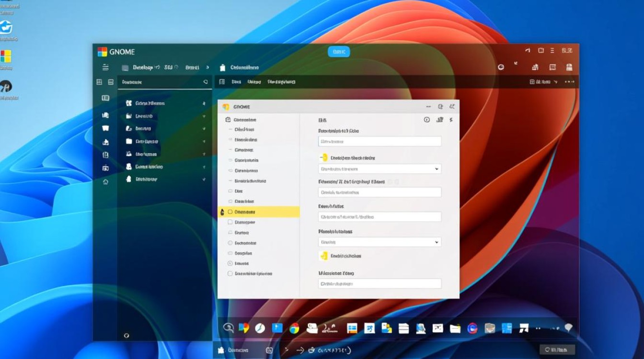Click the topmost text field in the dialog
This screenshot has height=359, width=644.
[379, 141]
